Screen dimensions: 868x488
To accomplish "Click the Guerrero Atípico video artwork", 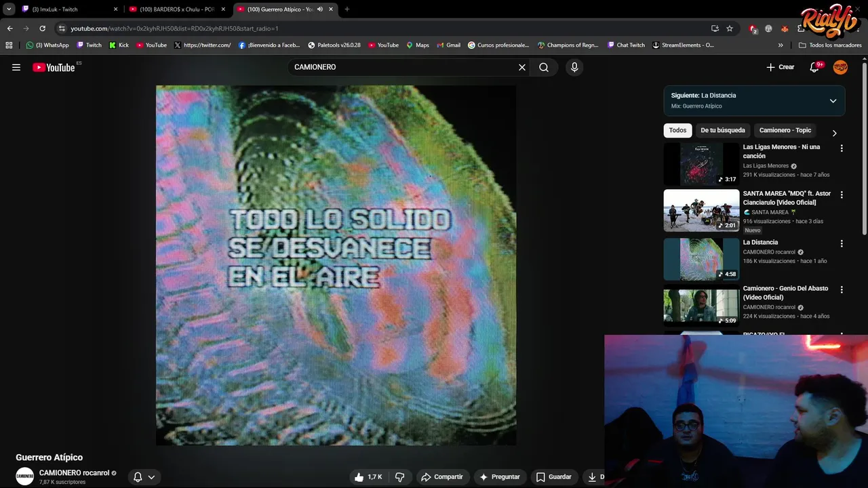I will [336, 265].
